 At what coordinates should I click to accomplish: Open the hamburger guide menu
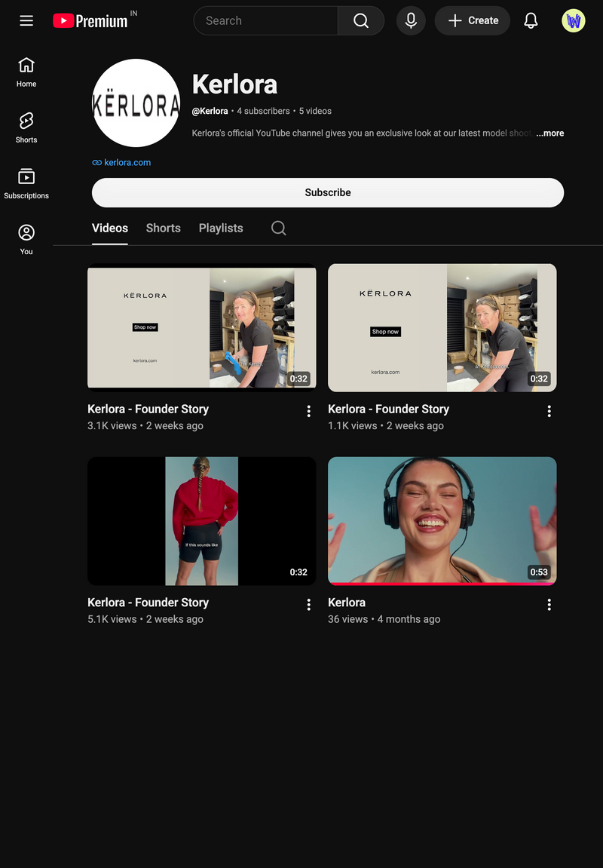pyautogui.click(x=26, y=20)
